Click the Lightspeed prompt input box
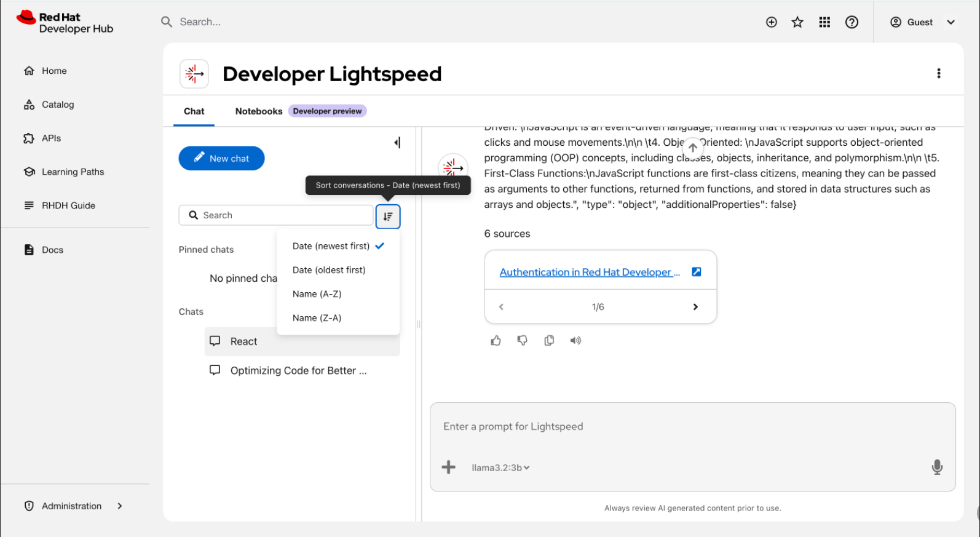The width and height of the screenshot is (980, 537). click(x=692, y=427)
